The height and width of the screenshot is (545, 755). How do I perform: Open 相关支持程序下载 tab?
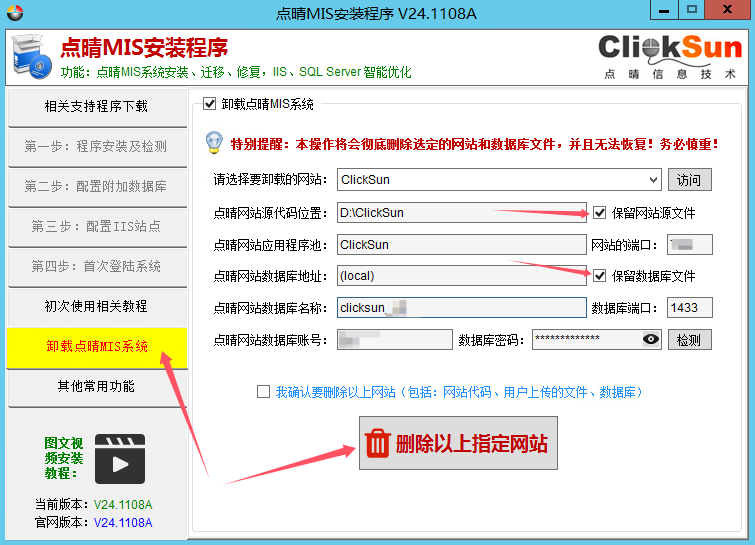(97, 106)
